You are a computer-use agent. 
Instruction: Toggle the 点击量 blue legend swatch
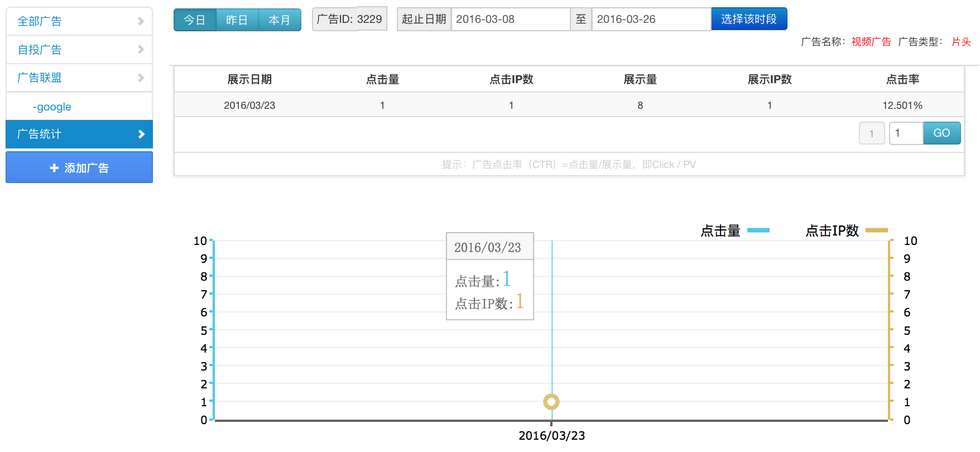pyautogui.click(x=758, y=230)
